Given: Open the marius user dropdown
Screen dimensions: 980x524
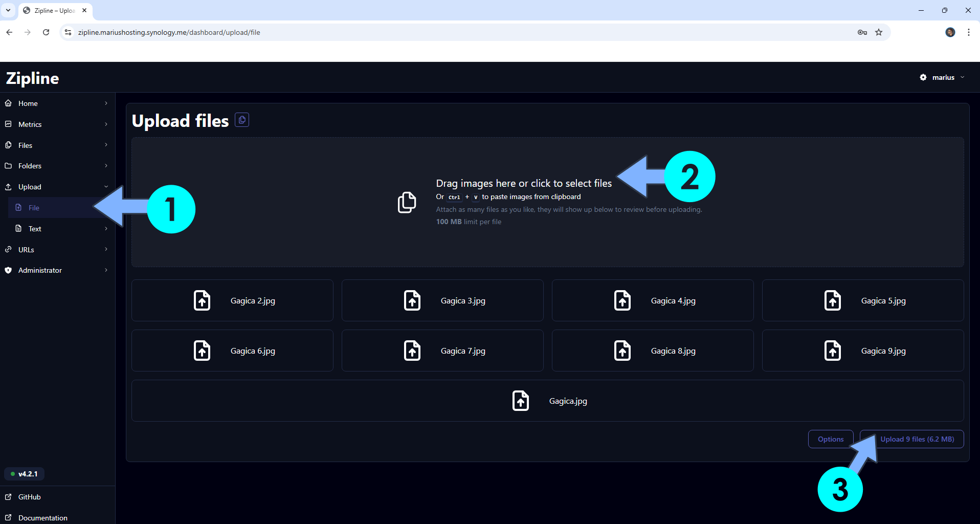Looking at the screenshot, I should [943, 77].
